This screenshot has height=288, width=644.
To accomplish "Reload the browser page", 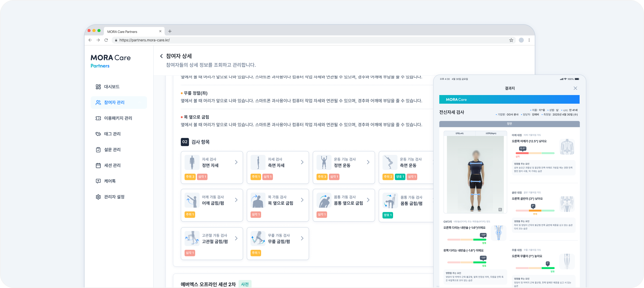I will click(106, 40).
